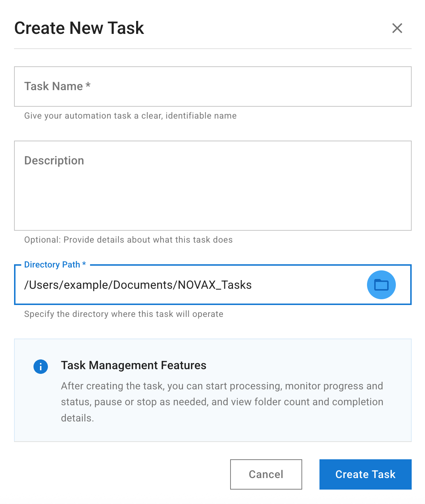Click the Create New Task heading
Screen dimensions: 425x504
(79, 28)
